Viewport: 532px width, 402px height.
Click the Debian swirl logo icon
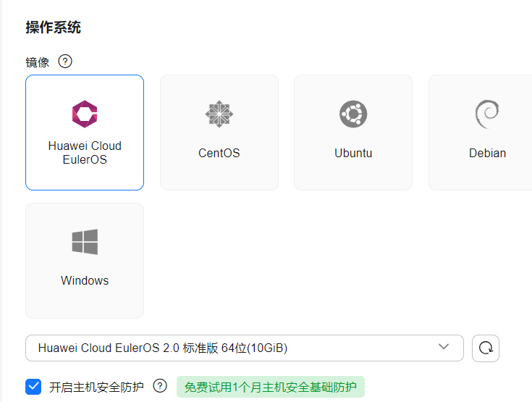tap(487, 114)
